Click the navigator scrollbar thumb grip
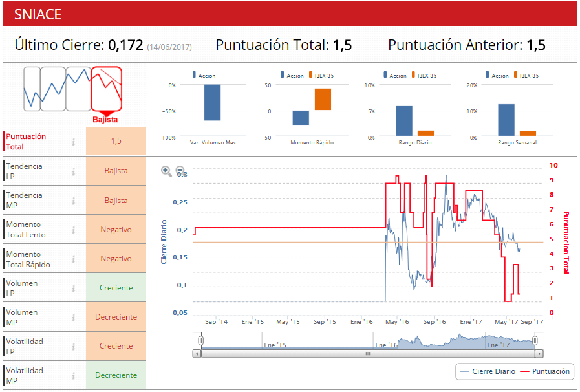Viewport: 580px width, 392px height. (x=368, y=354)
